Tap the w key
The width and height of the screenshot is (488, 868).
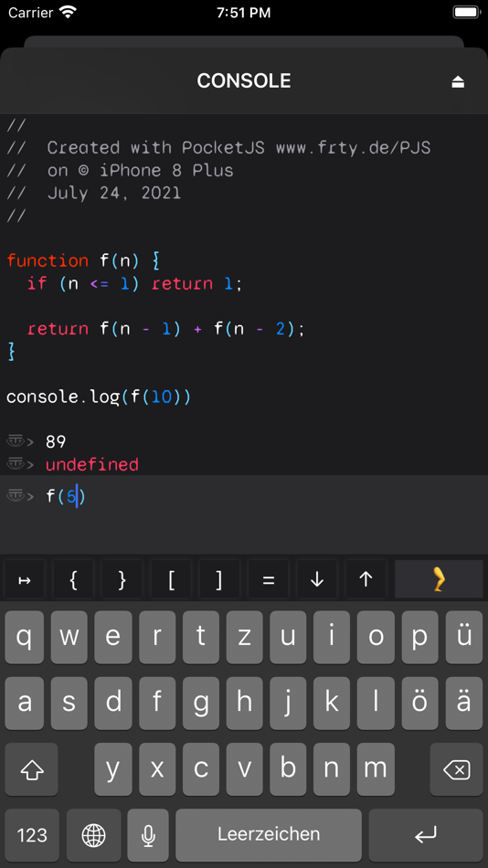[x=69, y=638]
